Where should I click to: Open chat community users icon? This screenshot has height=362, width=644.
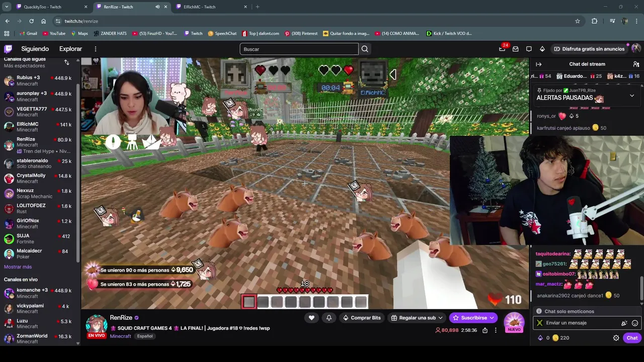click(636, 64)
